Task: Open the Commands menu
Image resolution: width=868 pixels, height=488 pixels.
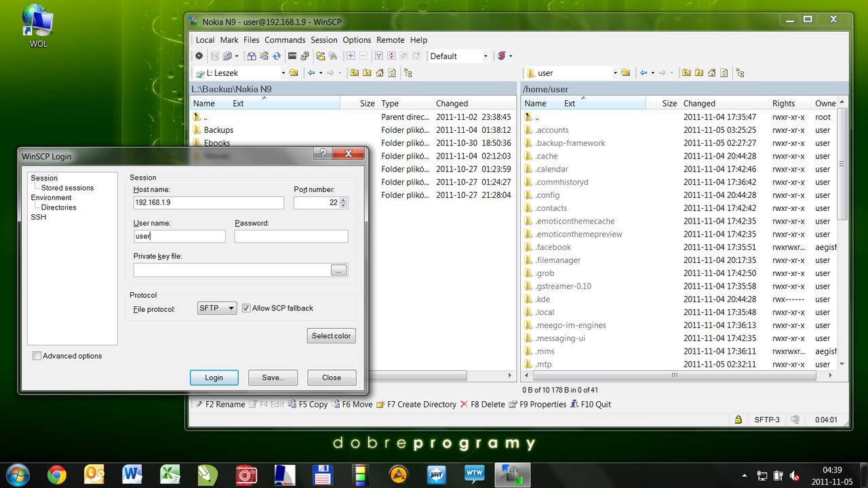Action: click(285, 40)
